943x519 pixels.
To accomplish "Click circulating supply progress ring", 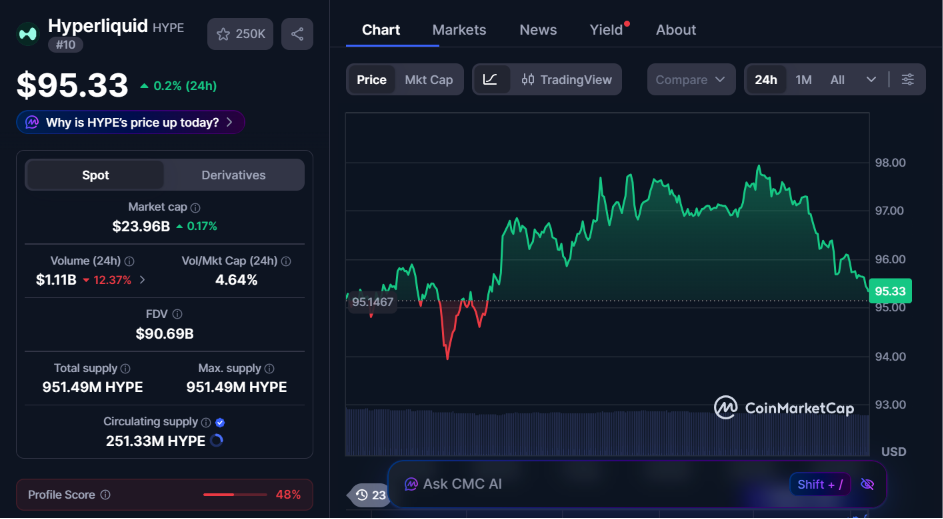I will tap(217, 440).
